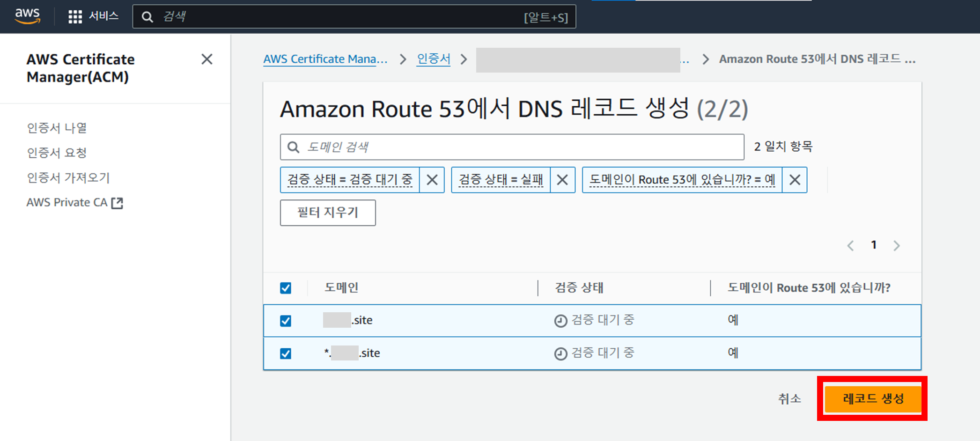Remove the 검증 상태 = 검증 대기 중 filter

(x=432, y=180)
